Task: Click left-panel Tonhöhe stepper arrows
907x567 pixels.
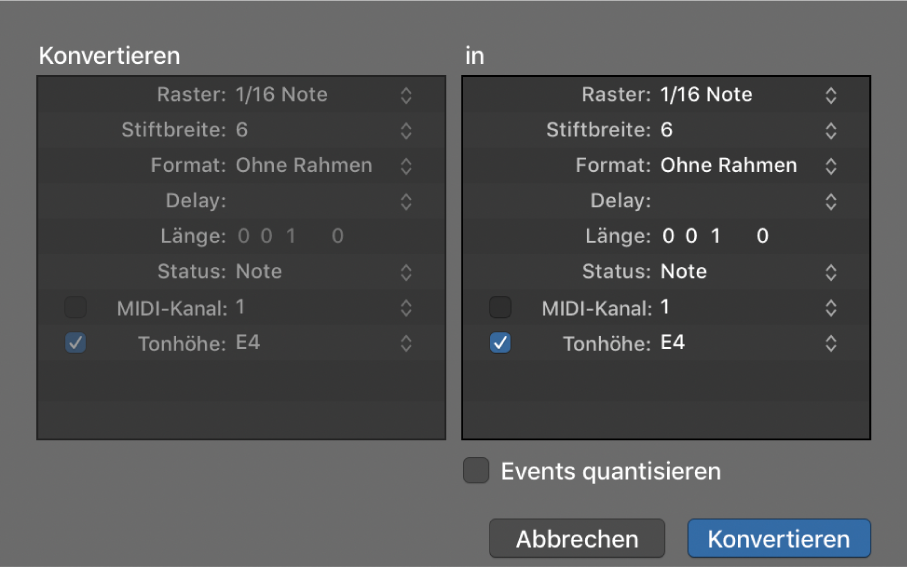Action: [405, 343]
